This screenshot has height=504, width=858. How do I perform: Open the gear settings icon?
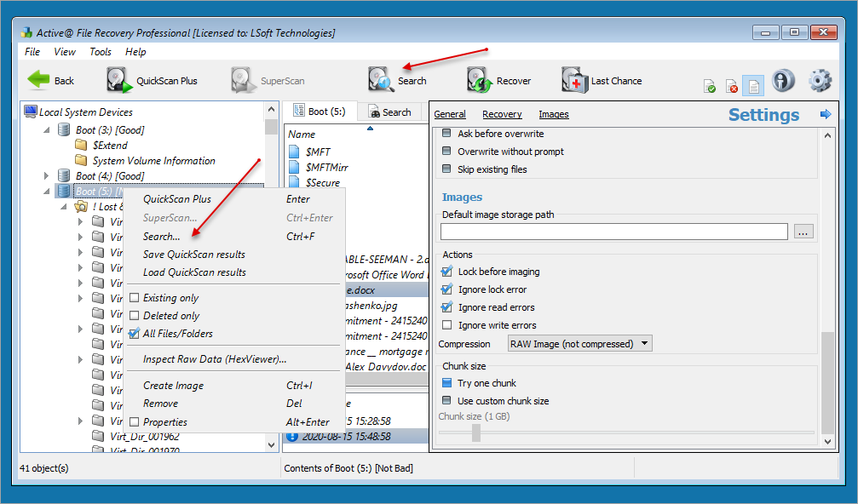coord(820,80)
